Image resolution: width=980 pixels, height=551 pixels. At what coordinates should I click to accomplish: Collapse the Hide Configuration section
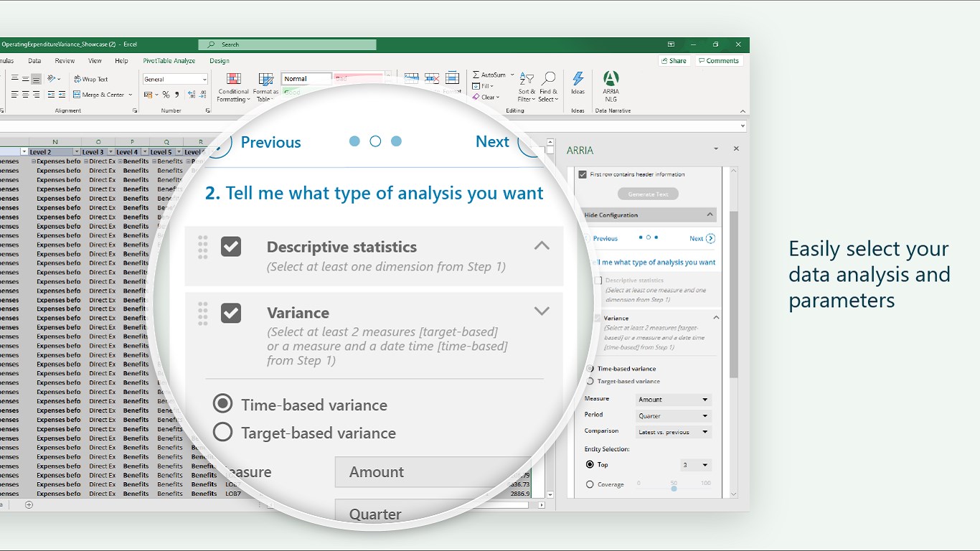[710, 215]
